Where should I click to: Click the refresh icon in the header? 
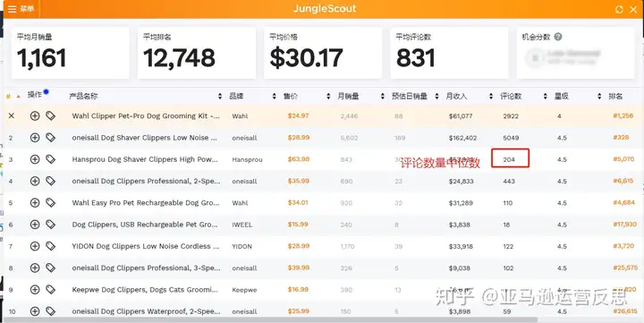tap(619, 10)
